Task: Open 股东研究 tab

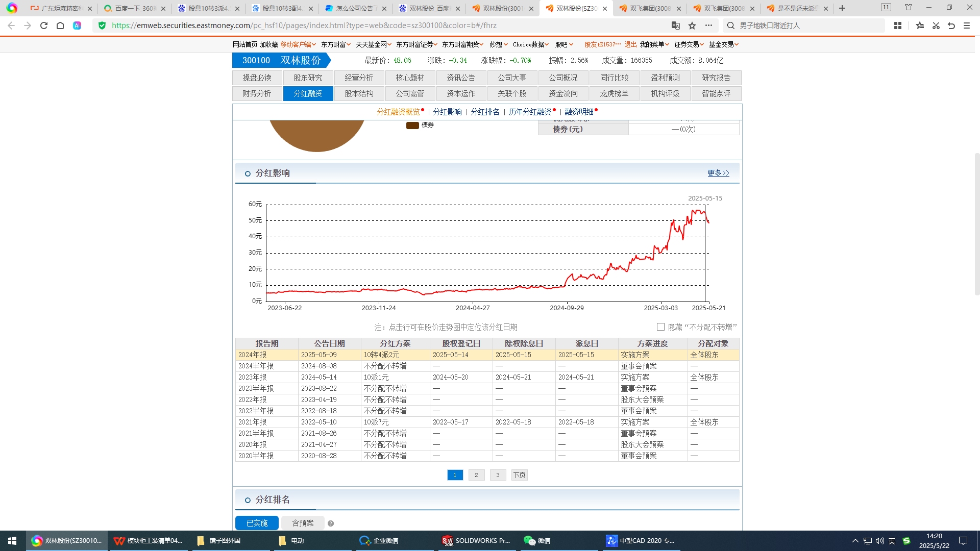Action: tap(308, 78)
